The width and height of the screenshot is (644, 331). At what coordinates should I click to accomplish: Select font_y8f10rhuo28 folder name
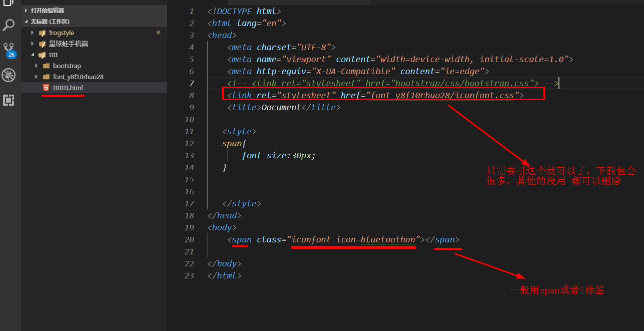pyautogui.click(x=78, y=77)
